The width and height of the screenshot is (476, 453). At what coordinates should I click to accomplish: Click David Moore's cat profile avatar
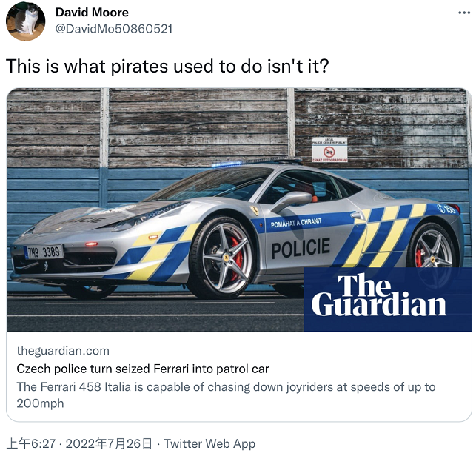pos(25,21)
